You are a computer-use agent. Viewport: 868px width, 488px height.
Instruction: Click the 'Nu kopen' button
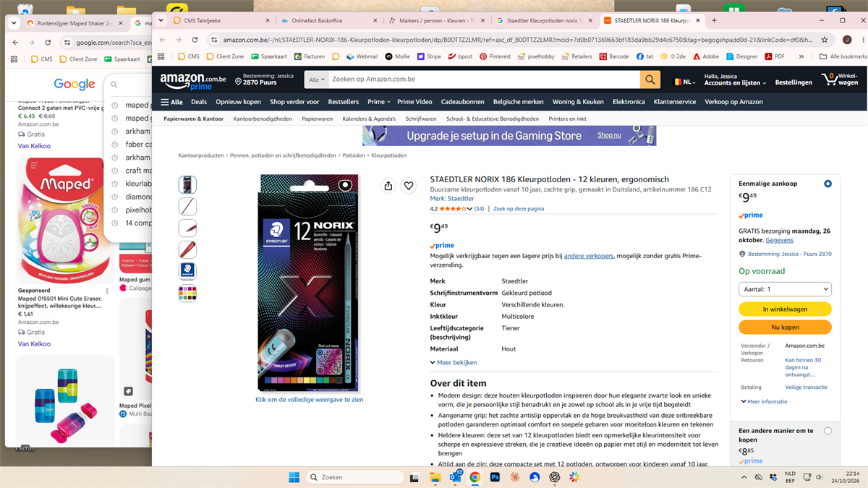785,328
